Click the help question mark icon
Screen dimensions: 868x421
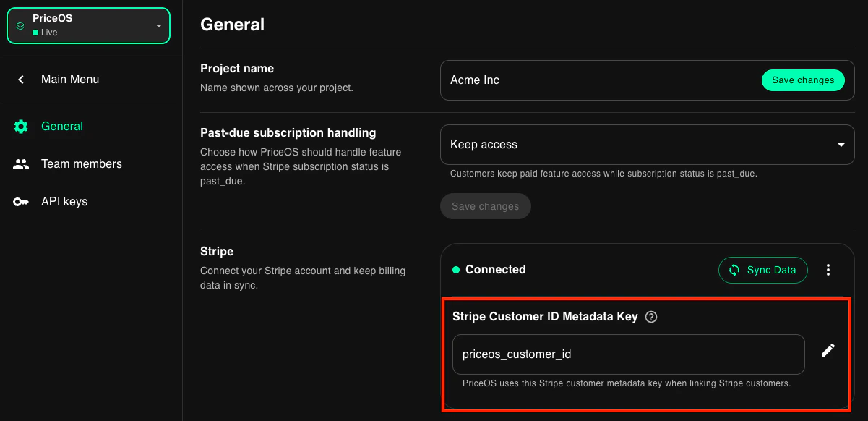tap(651, 317)
